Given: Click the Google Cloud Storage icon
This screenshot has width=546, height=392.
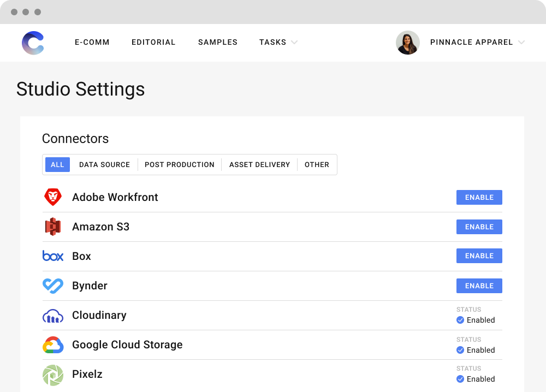Looking at the screenshot, I should [53, 345].
